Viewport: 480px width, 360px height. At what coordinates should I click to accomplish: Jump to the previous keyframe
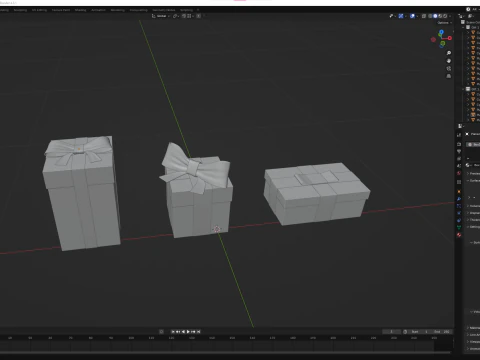[x=178, y=332]
